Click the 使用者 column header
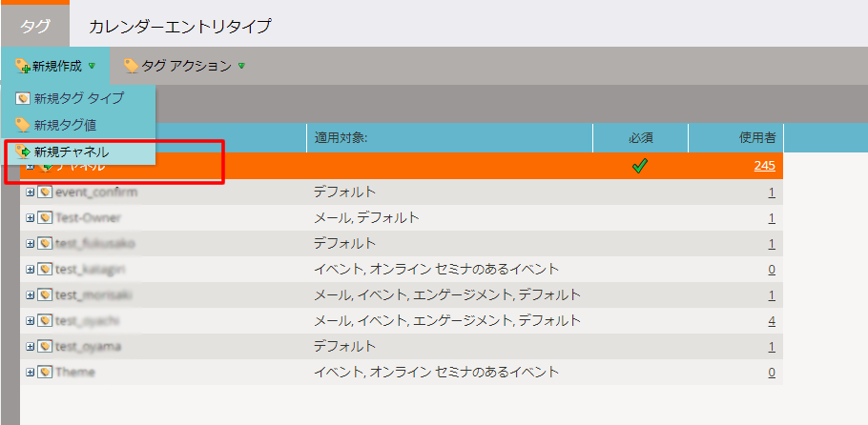The height and width of the screenshot is (425, 868). point(757,138)
